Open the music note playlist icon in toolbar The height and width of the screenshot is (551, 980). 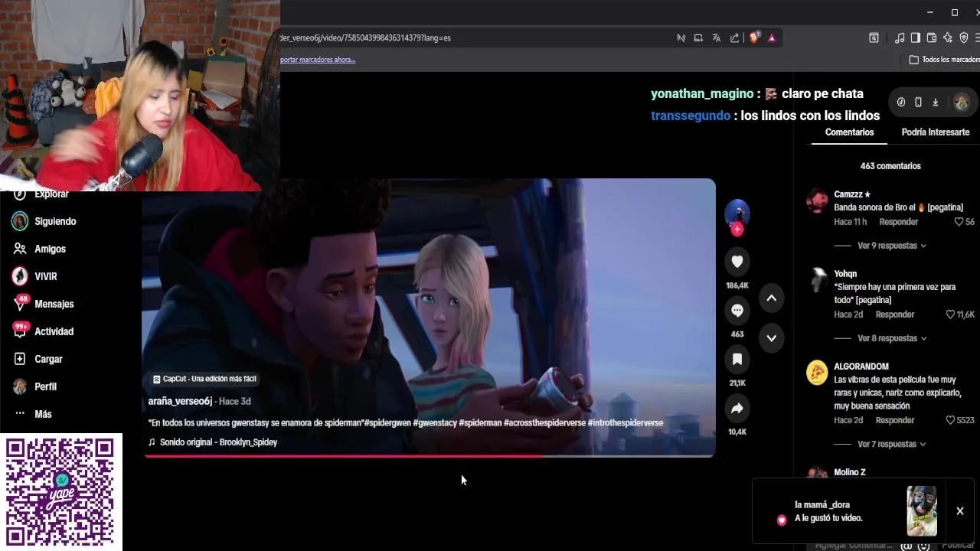pyautogui.click(x=900, y=37)
